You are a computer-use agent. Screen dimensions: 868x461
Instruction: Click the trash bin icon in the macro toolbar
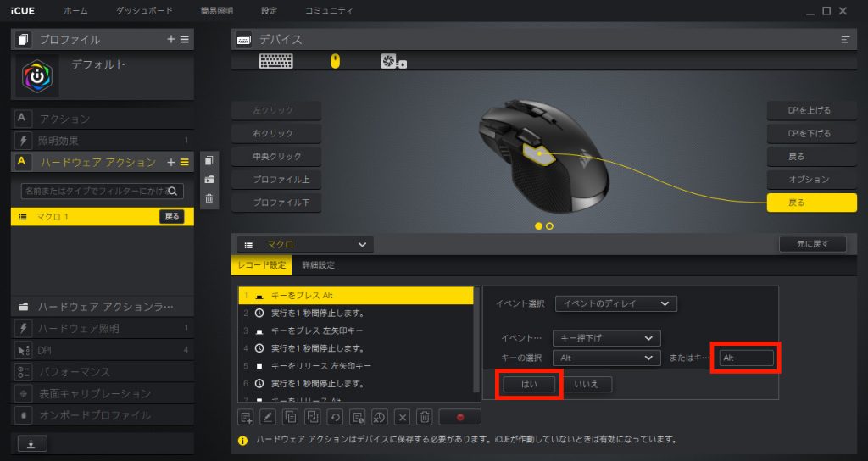[x=425, y=417]
